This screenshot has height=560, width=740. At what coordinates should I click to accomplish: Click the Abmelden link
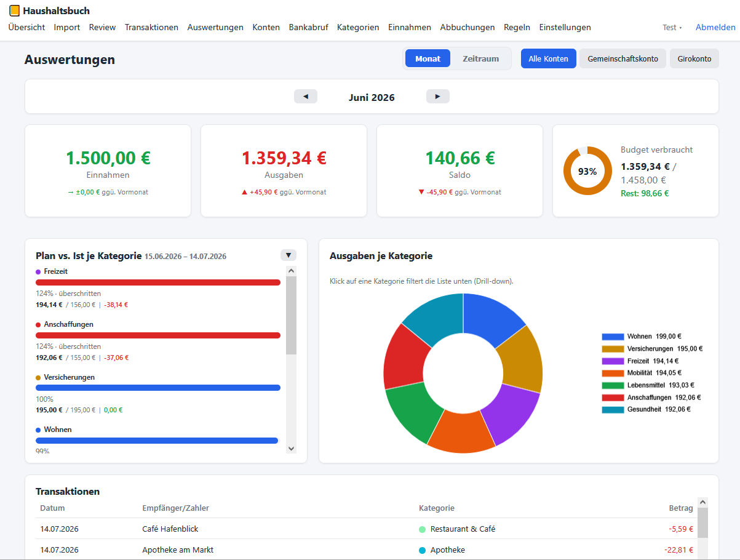click(715, 27)
